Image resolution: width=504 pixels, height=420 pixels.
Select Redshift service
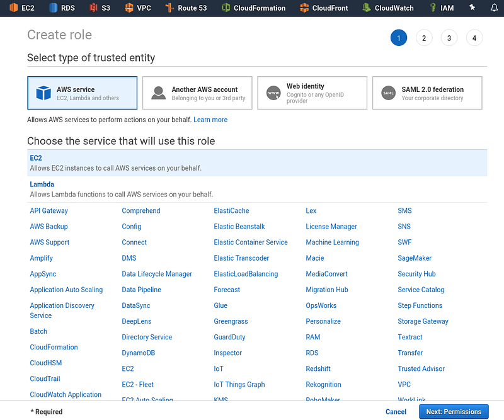(318, 368)
